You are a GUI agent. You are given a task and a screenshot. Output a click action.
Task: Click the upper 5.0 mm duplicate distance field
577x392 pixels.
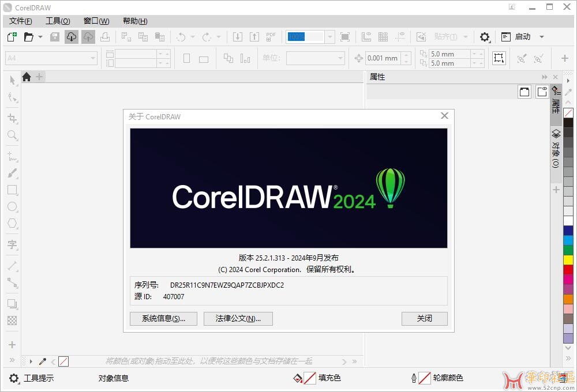[449, 54]
